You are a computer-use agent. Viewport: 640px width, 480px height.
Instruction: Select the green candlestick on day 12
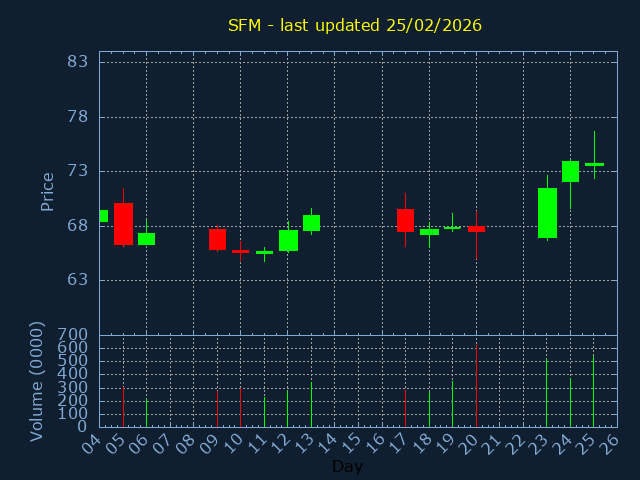point(288,240)
